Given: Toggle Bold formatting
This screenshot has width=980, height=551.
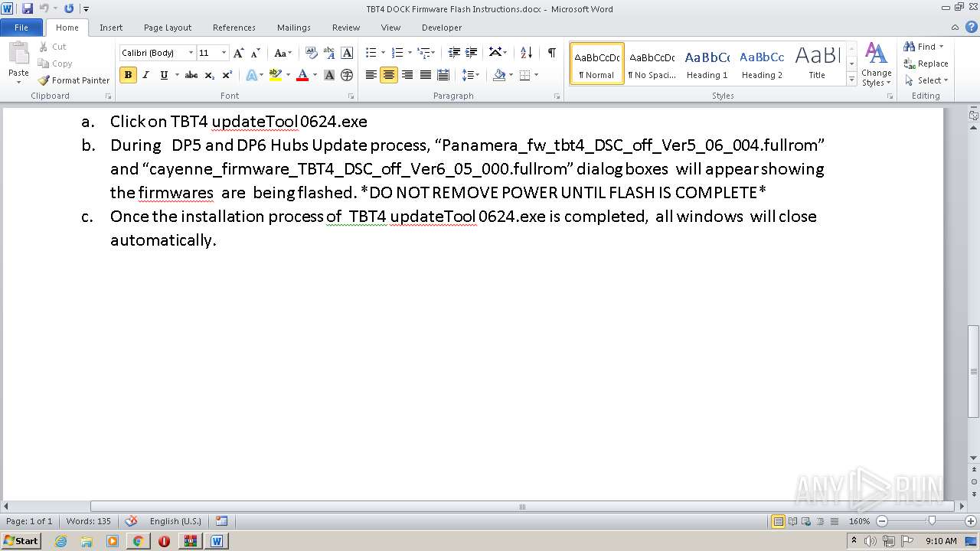Looking at the screenshot, I should pyautogui.click(x=128, y=75).
